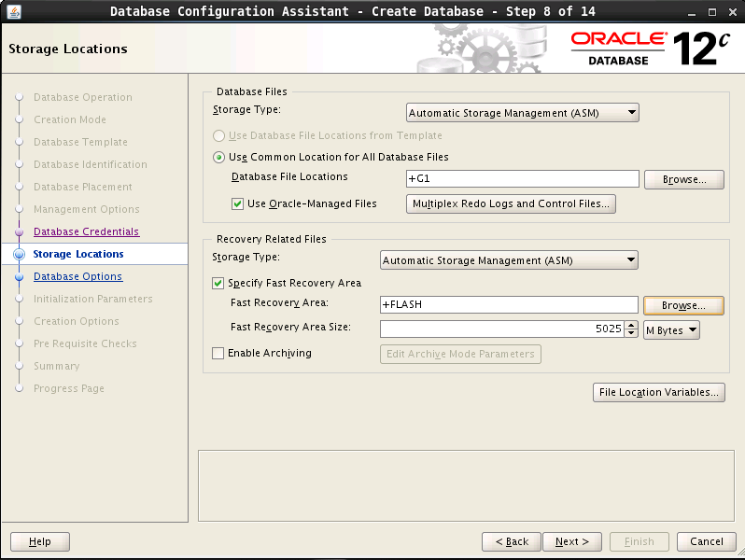Screen dimensions: 745x560
Task: Click the Database Options step bullet icon
Action: pos(18,277)
